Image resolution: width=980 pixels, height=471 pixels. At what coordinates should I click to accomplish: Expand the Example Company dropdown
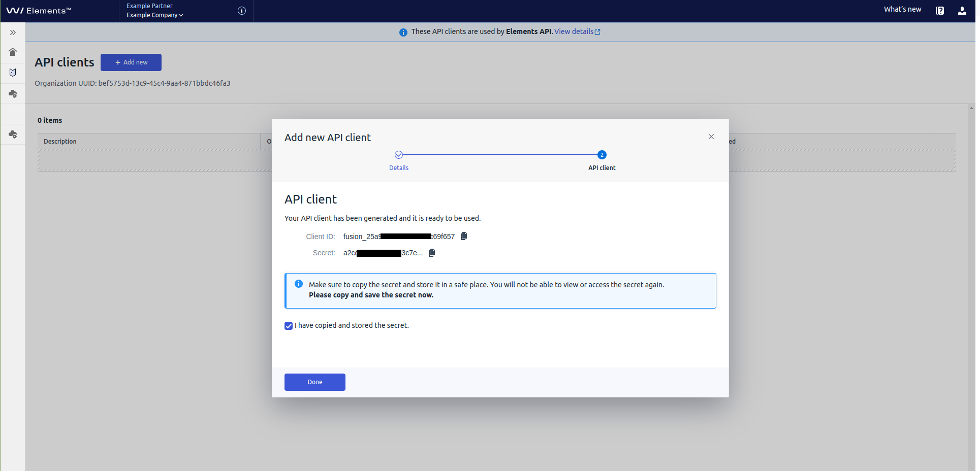(x=154, y=15)
